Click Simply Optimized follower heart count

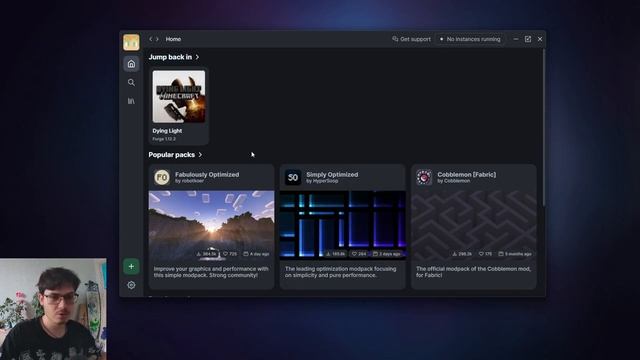(x=359, y=254)
